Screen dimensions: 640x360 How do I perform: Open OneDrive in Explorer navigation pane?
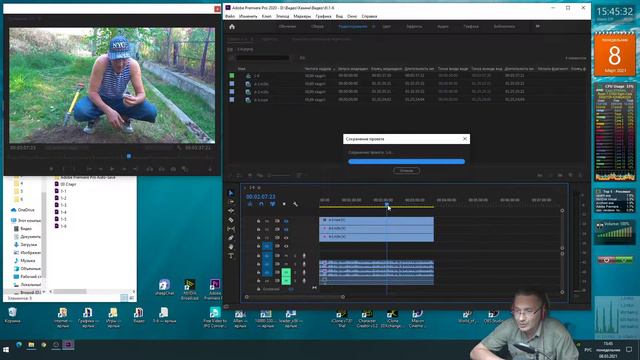tap(23, 210)
